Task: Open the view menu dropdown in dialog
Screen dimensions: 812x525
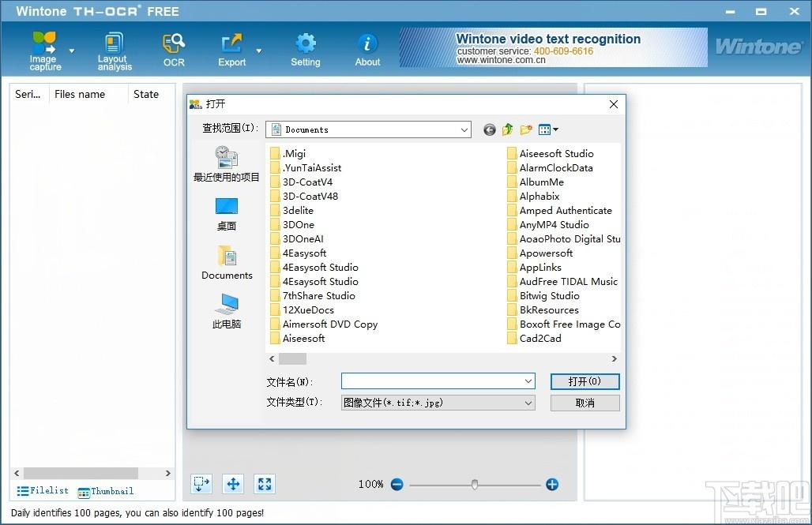Action: (x=548, y=129)
